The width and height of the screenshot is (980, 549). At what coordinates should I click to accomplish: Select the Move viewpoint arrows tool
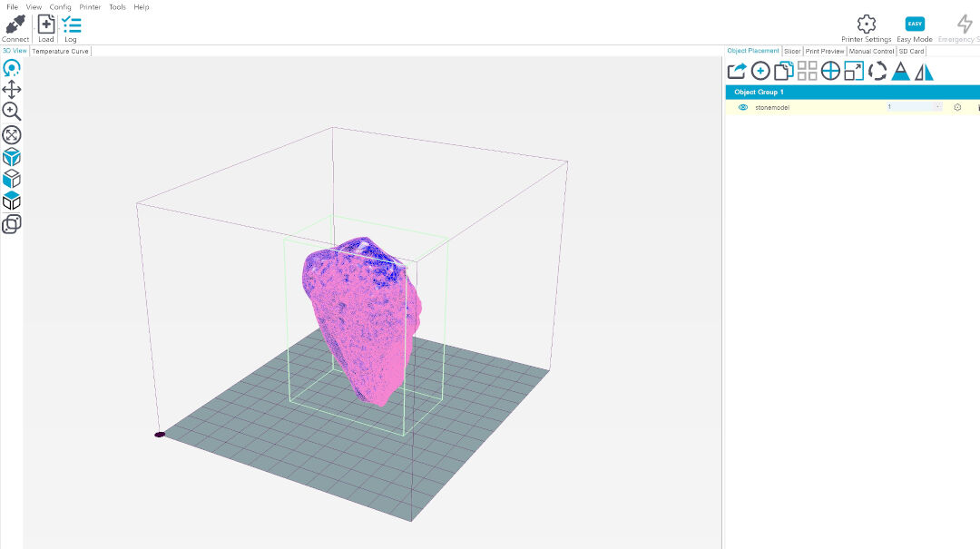pos(12,90)
